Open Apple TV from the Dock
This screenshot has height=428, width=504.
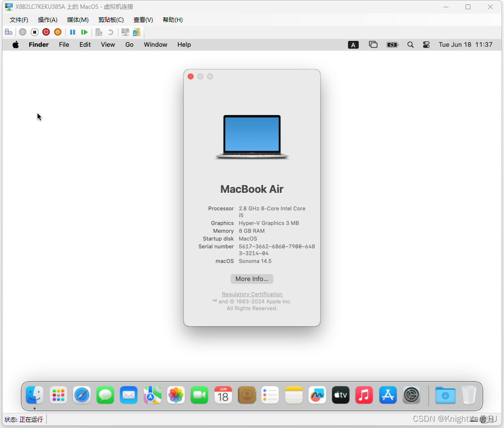click(x=341, y=395)
